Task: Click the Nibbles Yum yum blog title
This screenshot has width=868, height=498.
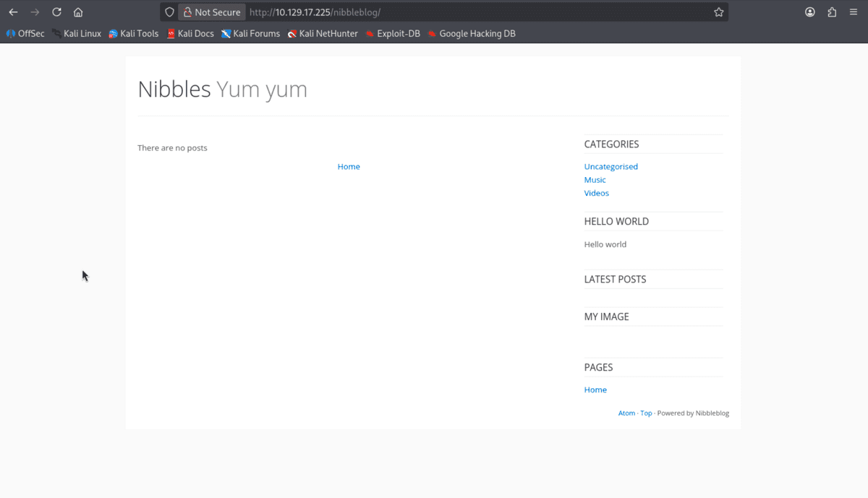Action: click(x=222, y=90)
